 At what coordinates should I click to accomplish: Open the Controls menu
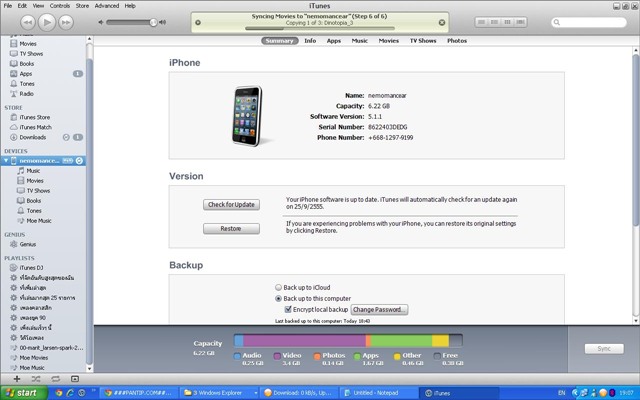click(x=60, y=6)
